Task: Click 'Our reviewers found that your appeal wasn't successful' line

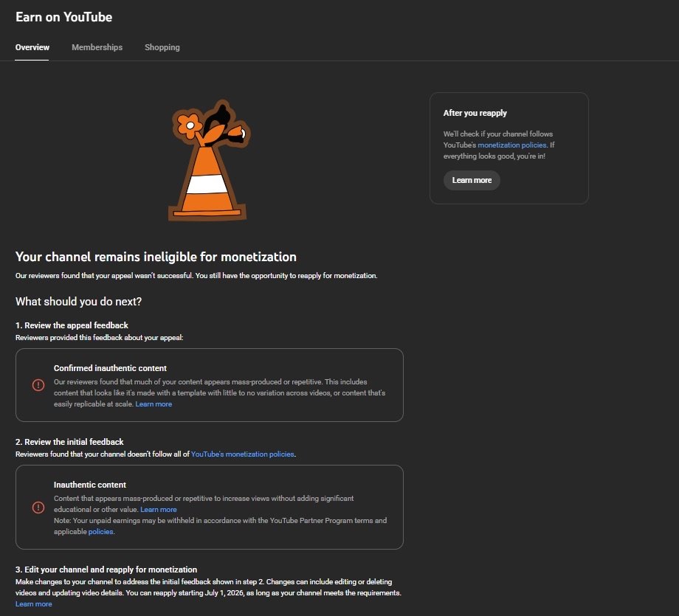Action: (x=196, y=276)
